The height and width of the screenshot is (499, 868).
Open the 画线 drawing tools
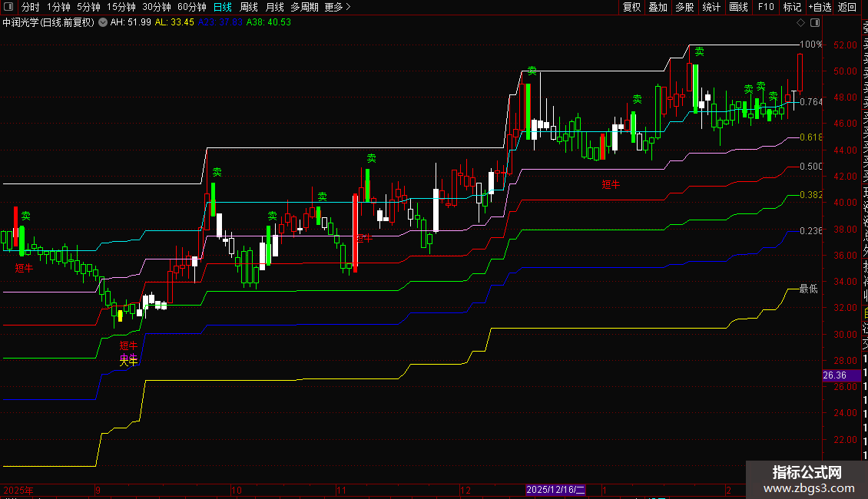coord(738,7)
